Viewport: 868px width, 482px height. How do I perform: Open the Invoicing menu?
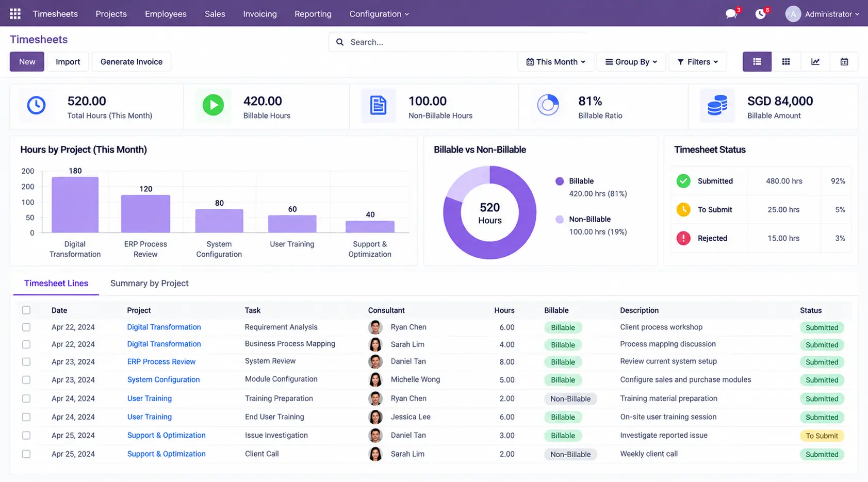pyautogui.click(x=260, y=14)
